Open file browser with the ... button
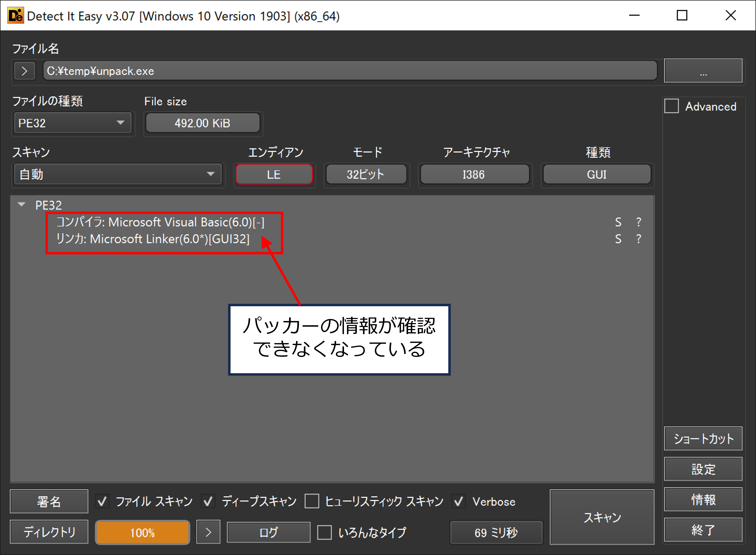Viewport: 756px width, 555px height. 703,71
